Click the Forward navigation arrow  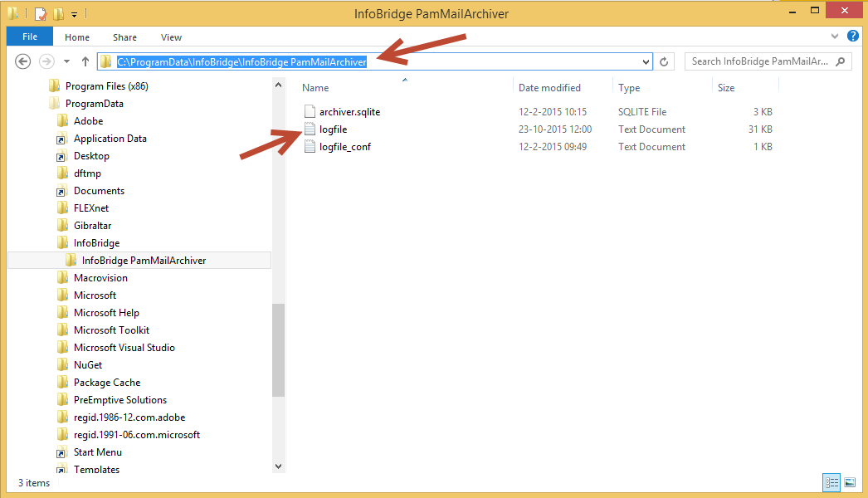(46, 61)
